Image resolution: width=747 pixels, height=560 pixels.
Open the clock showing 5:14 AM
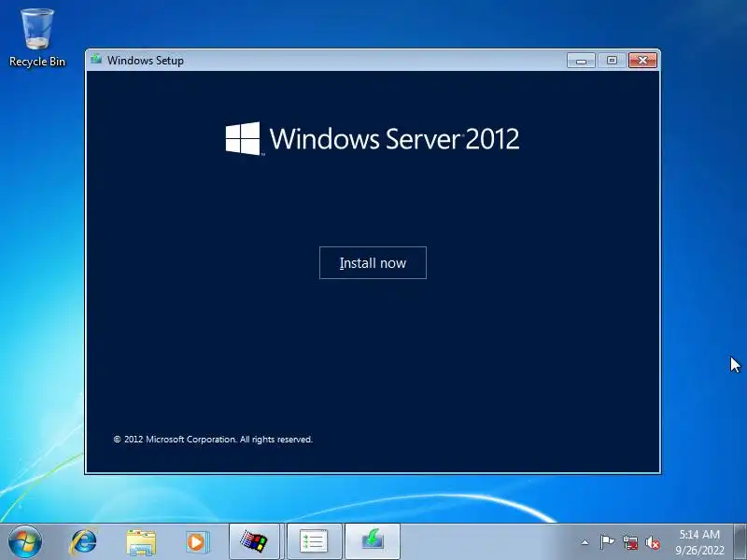point(699,542)
